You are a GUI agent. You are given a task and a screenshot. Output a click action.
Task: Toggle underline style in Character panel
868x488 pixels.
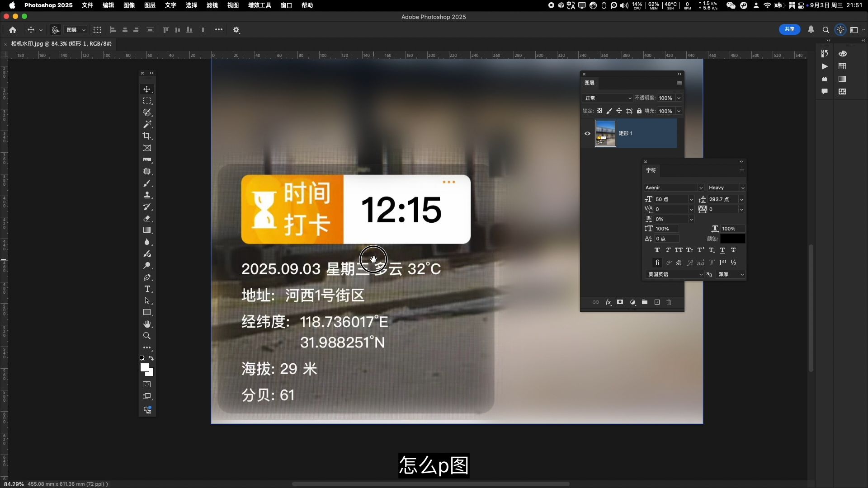click(722, 250)
